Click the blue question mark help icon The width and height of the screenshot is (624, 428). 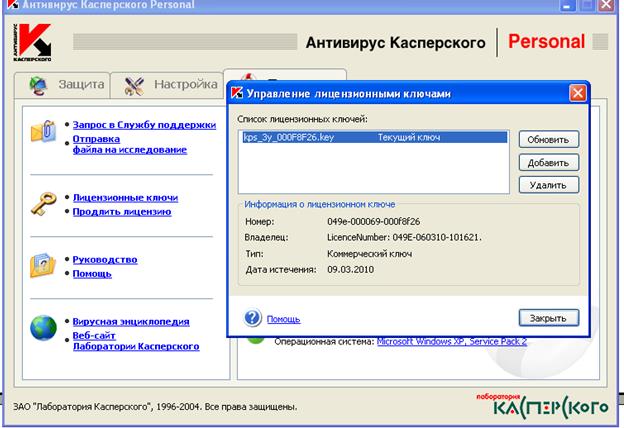point(252,318)
